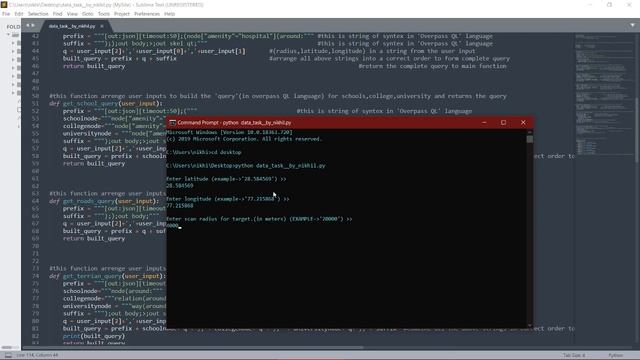Click the code minimap
The image size is (640, 360).
pos(604,94)
